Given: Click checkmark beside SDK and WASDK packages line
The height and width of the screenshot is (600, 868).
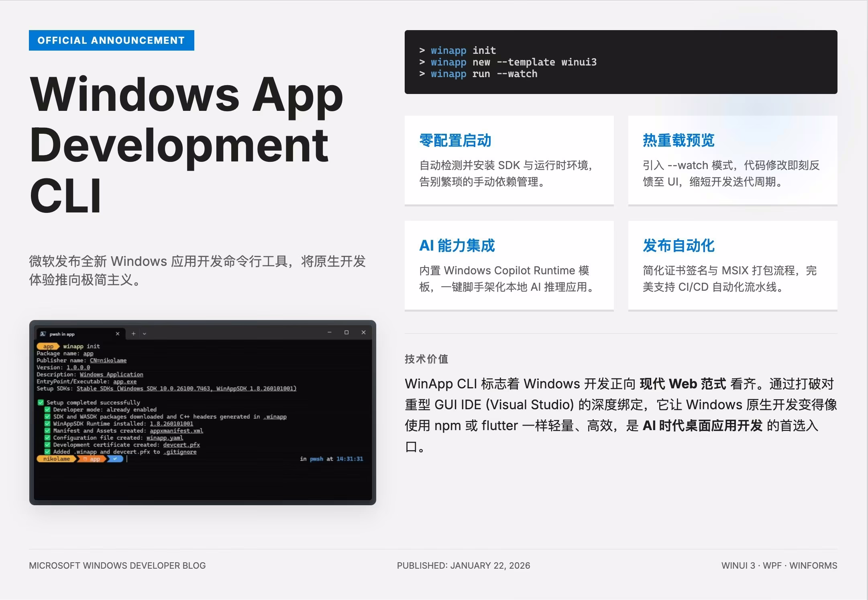Looking at the screenshot, I should pos(47,416).
